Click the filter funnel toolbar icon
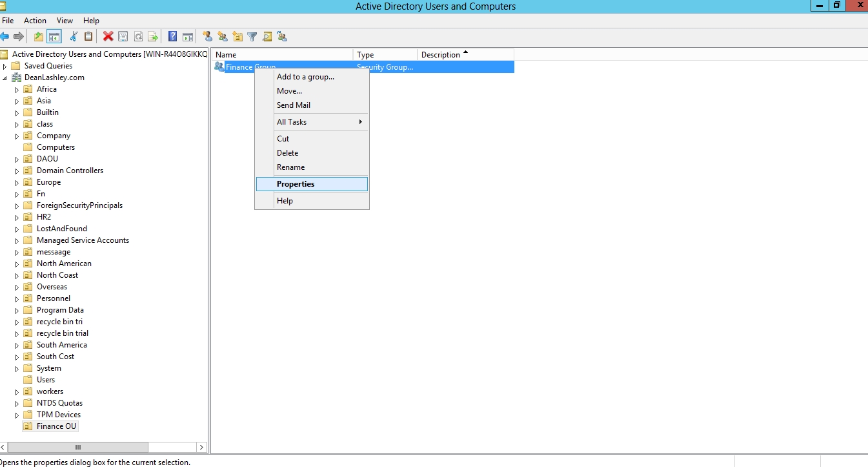 tap(252, 37)
